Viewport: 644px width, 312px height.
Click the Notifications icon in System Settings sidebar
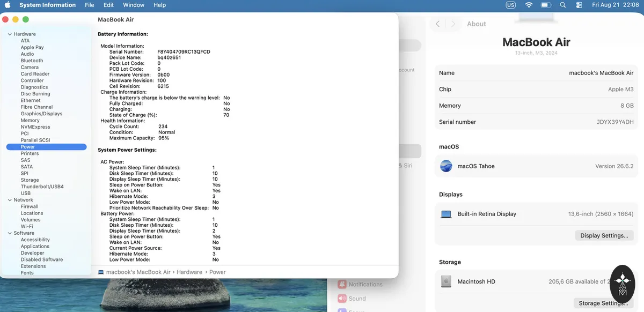[x=342, y=285]
